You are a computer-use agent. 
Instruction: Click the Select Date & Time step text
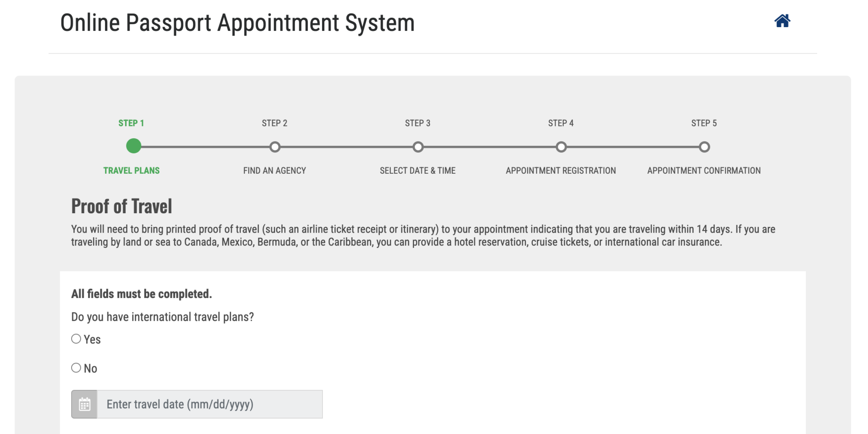(x=418, y=170)
